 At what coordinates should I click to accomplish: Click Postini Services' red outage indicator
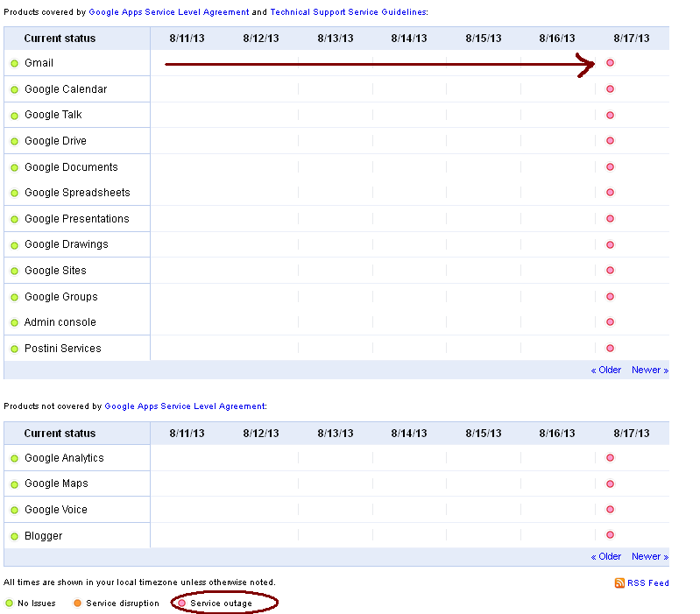point(610,349)
